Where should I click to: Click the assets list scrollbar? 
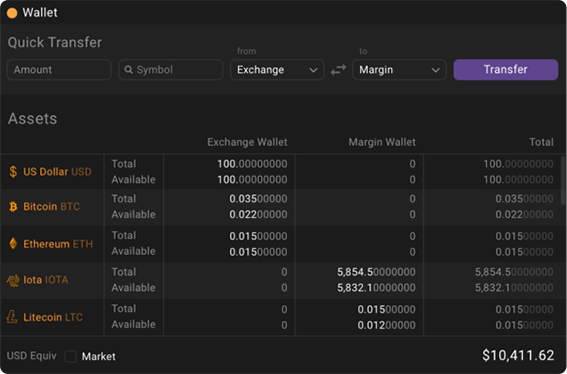point(563,180)
